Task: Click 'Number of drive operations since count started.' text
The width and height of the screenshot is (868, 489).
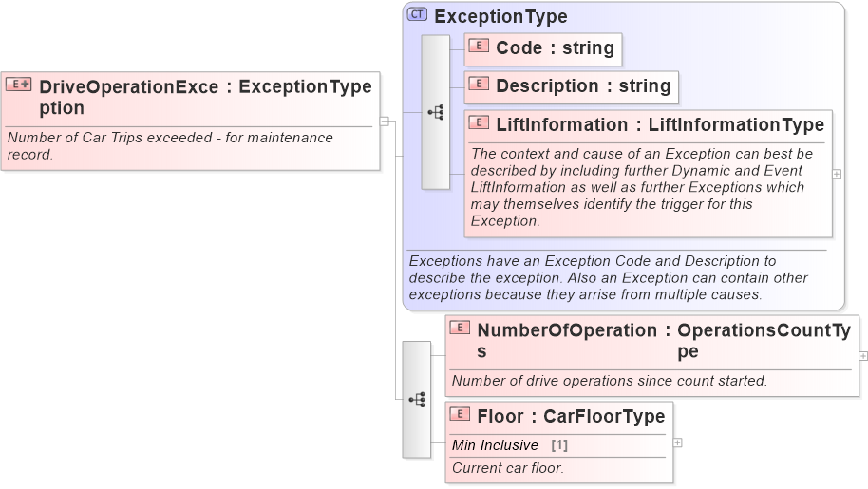Action: (610, 381)
